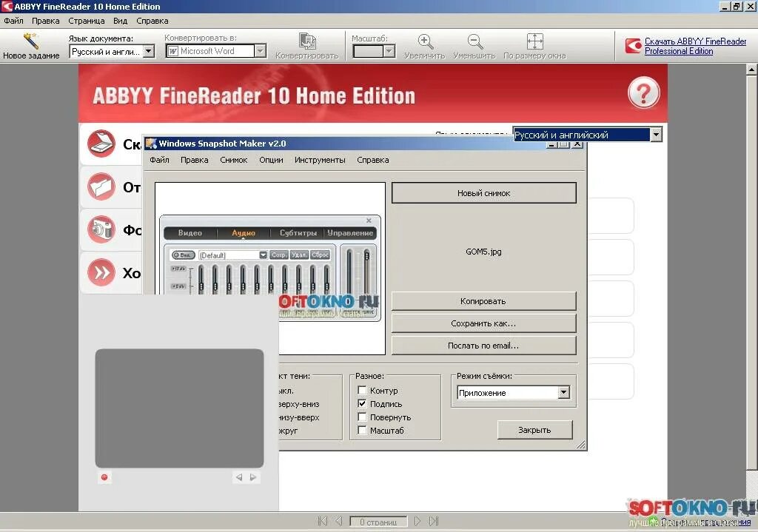758x532 pixels.
Task: Open the Инструменты menu
Action: [320, 160]
